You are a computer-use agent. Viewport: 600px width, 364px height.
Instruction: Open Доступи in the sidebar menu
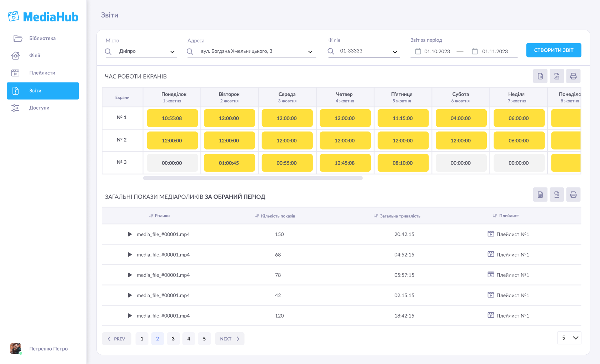[39, 108]
